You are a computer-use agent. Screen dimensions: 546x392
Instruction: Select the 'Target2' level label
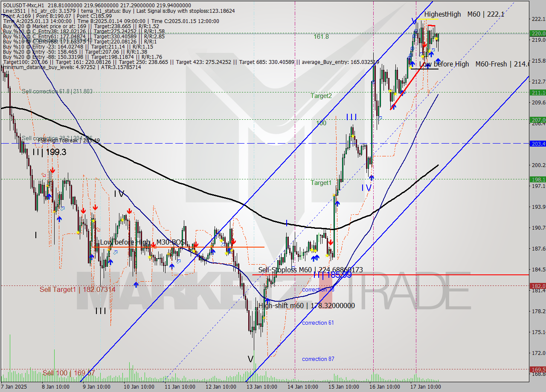[321, 96]
